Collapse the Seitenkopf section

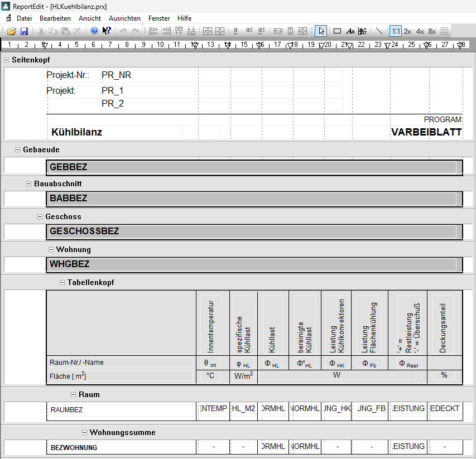pyautogui.click(x=6, y=60)
